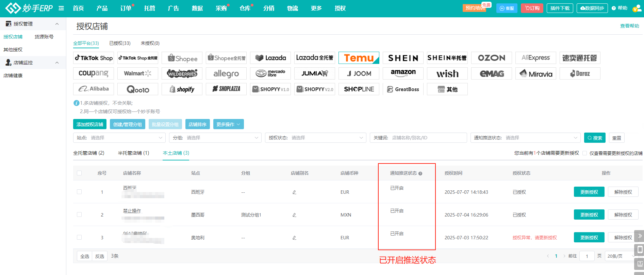
Task: Select the Daraz platform logo
Action: (x=580, y=73)
